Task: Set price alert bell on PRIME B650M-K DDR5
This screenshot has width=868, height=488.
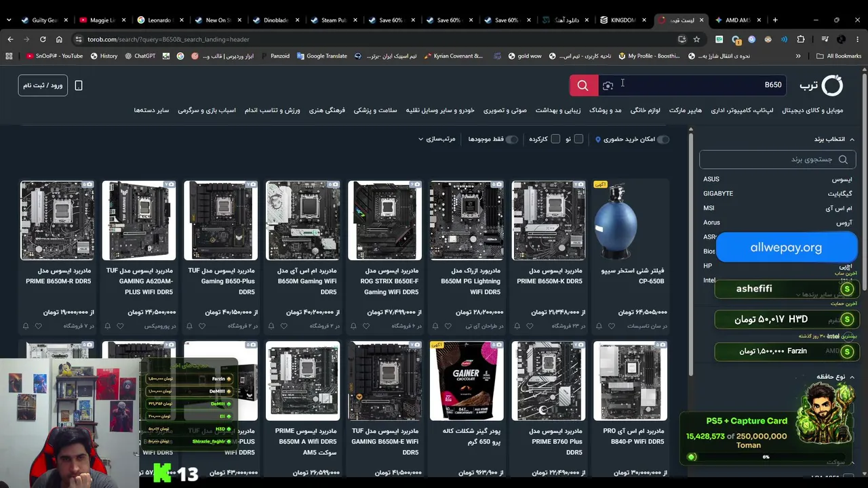Action: (x=518, y=326)
